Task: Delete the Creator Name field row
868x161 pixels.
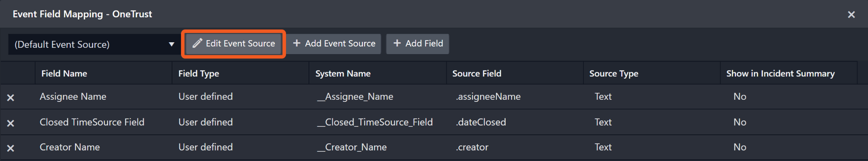Action: (11, 148)
